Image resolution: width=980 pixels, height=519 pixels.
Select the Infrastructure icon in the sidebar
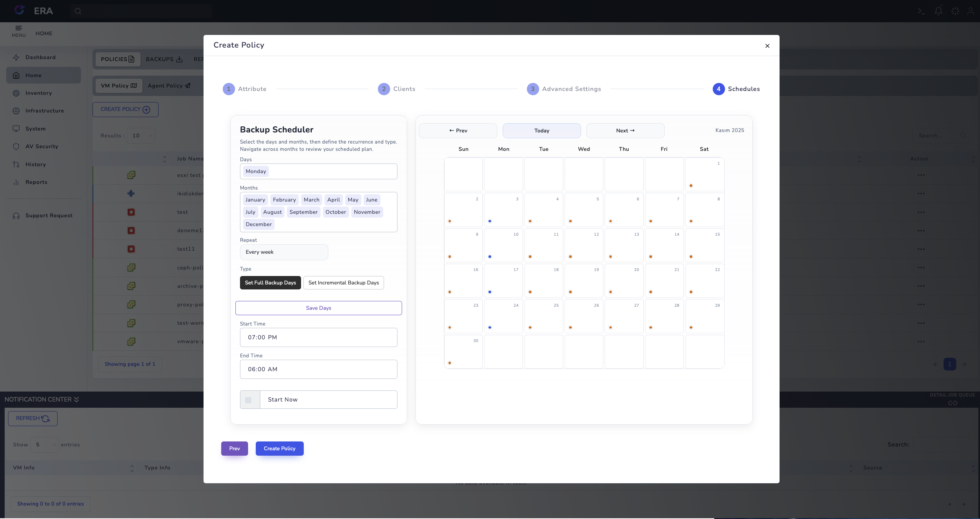click(17, 111)
